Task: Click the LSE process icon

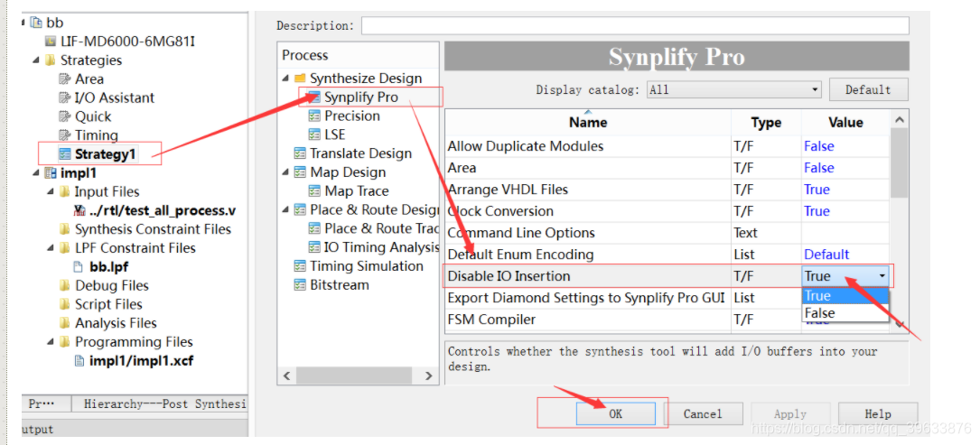Action: [x=314, y=135]
